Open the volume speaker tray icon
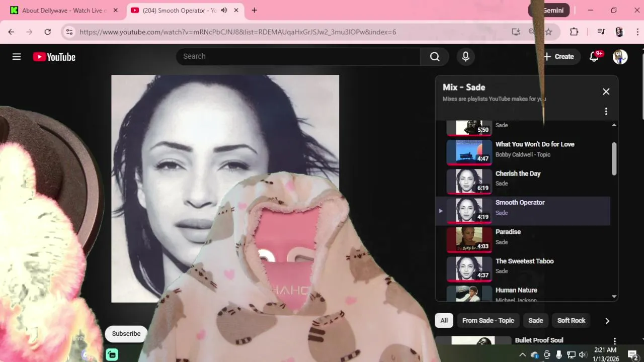644x362 pixels. (x=583, y=355)
